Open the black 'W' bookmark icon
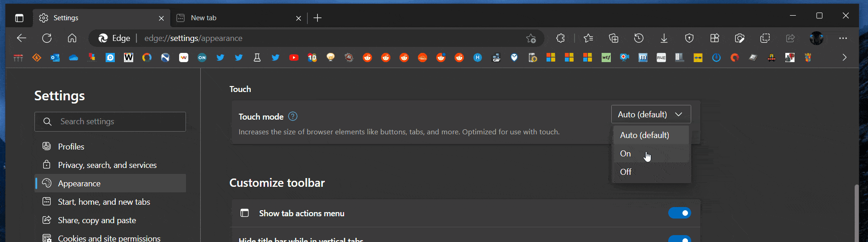The width and height of the screenshot is (868, 242). (129, 58)
